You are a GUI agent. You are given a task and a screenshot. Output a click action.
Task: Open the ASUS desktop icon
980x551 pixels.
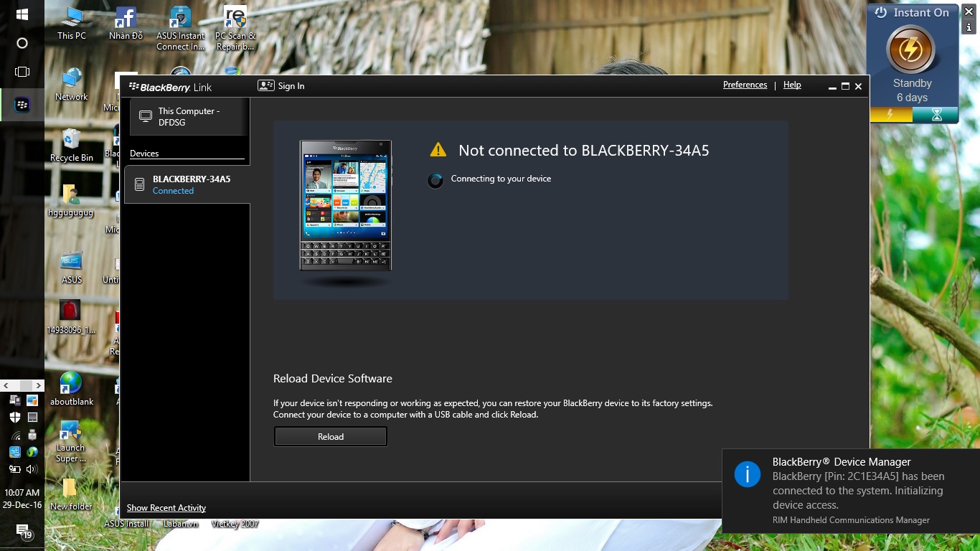tap(71, 268)
